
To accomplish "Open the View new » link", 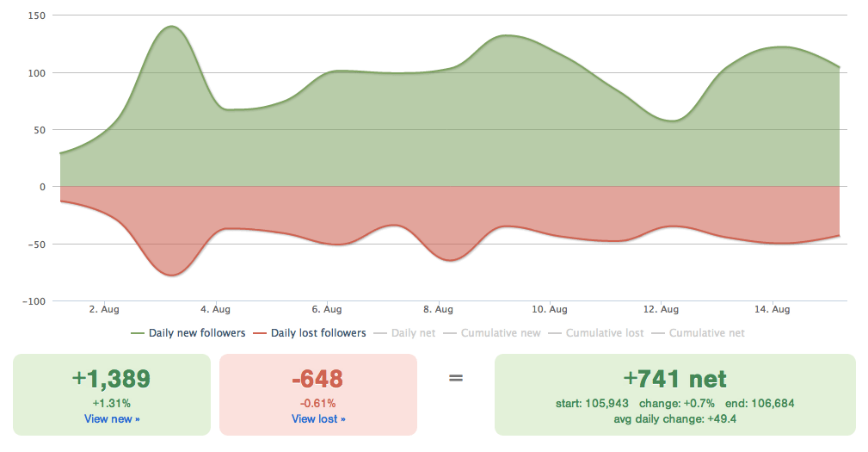I will coord(112,418).
